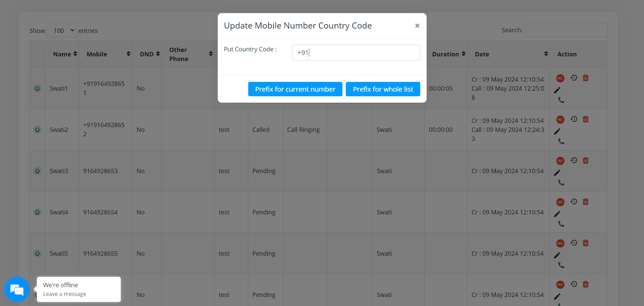Open the Show entries dropdown

coord(61,30)
